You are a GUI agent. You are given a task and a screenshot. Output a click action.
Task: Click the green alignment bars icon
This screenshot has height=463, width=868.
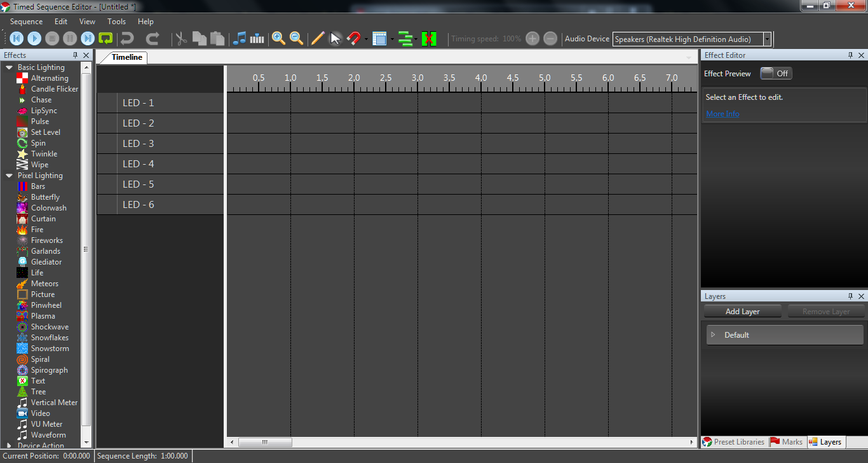[x=405, y=39]
